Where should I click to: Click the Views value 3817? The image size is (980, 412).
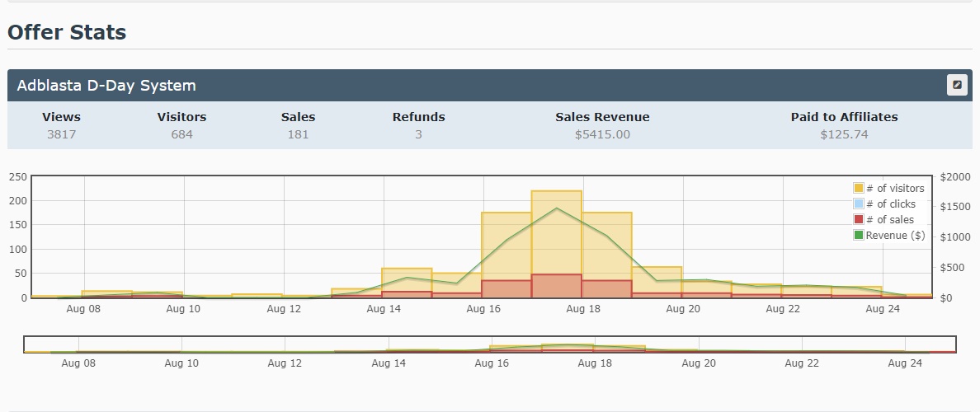[x=61, y=134]
